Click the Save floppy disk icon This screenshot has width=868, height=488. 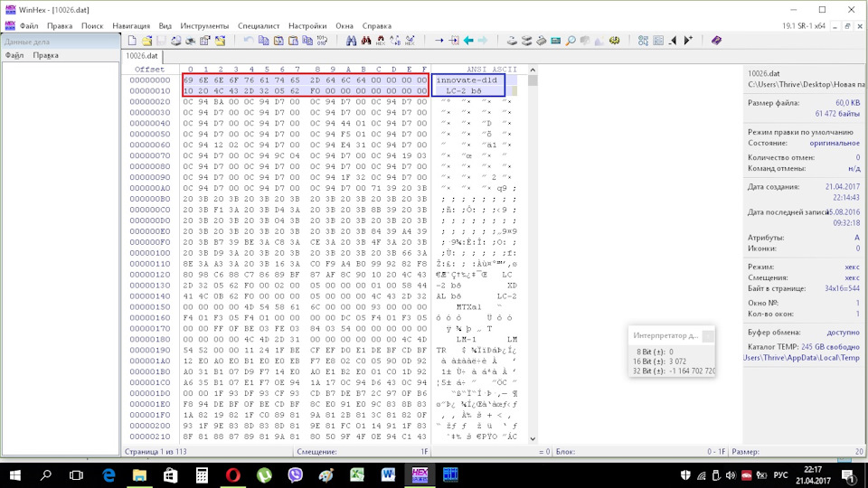coord(161,41)
